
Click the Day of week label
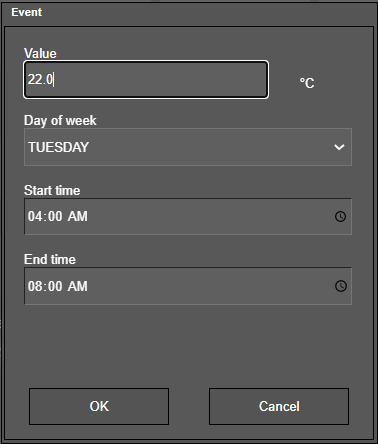60,120
